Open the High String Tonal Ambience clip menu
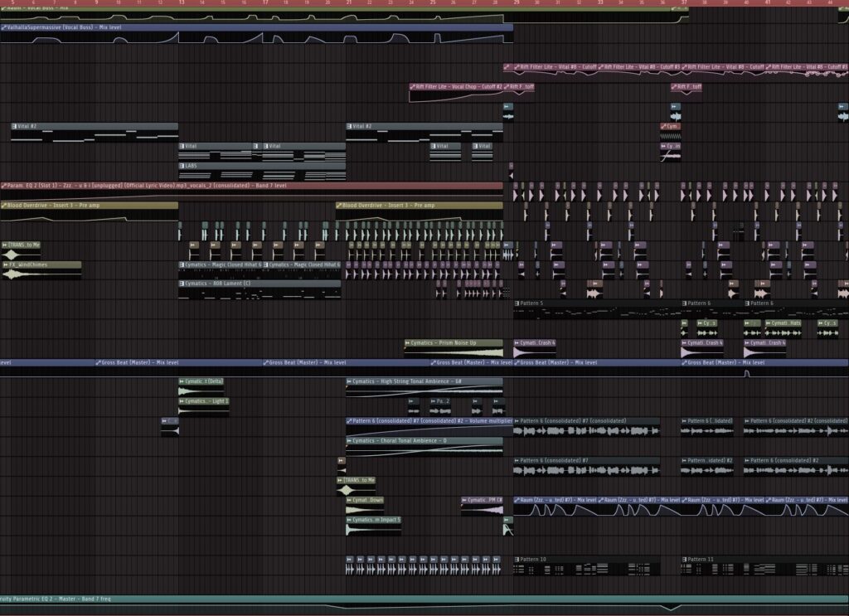849x616 pixels. [349, 381]
